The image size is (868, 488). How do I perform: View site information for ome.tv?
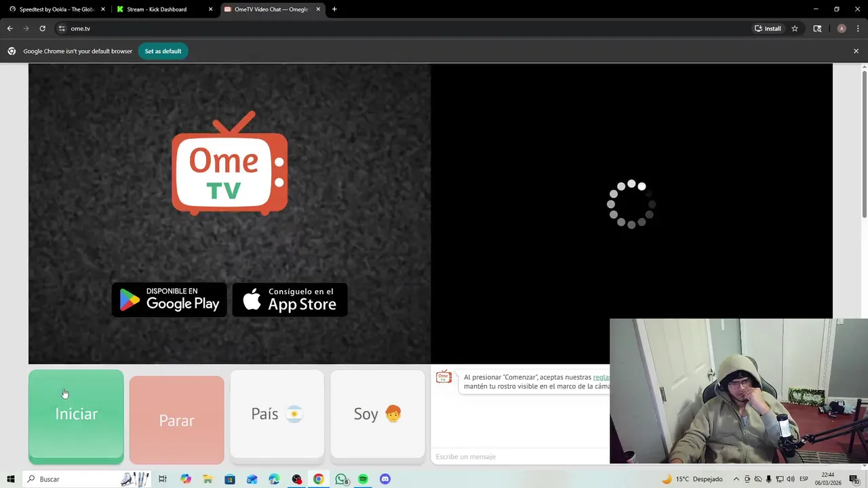pyautogui.click(x=62, y=28)
